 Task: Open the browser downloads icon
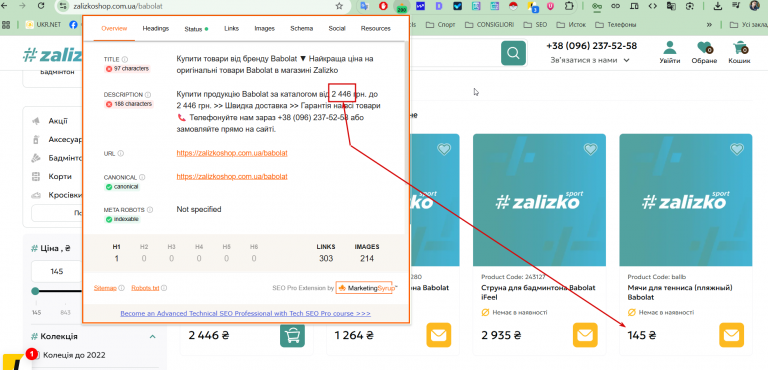(x=718, y=6)
